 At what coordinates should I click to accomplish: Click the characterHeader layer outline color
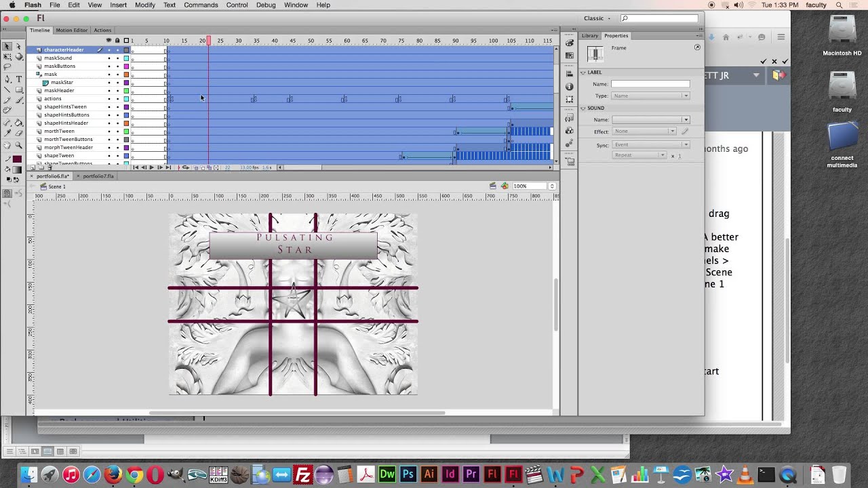pyautogui.click(x=126, y=50)
